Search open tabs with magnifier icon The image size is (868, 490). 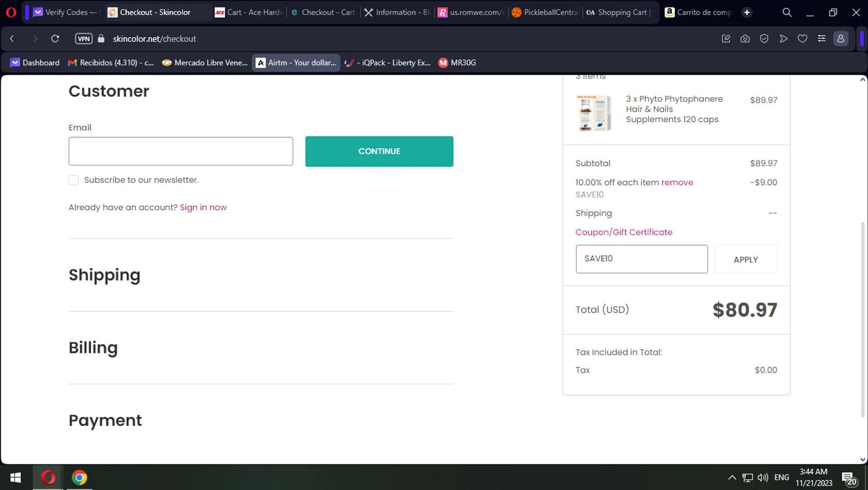click(787, 12)
